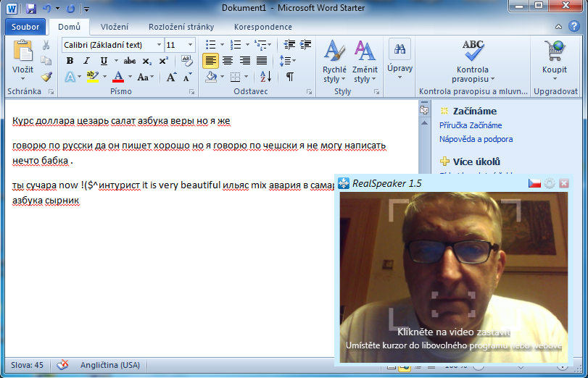588x378 pixels.
Task: Click the Redo icon in title bar
Action: [x=70, y=8]
